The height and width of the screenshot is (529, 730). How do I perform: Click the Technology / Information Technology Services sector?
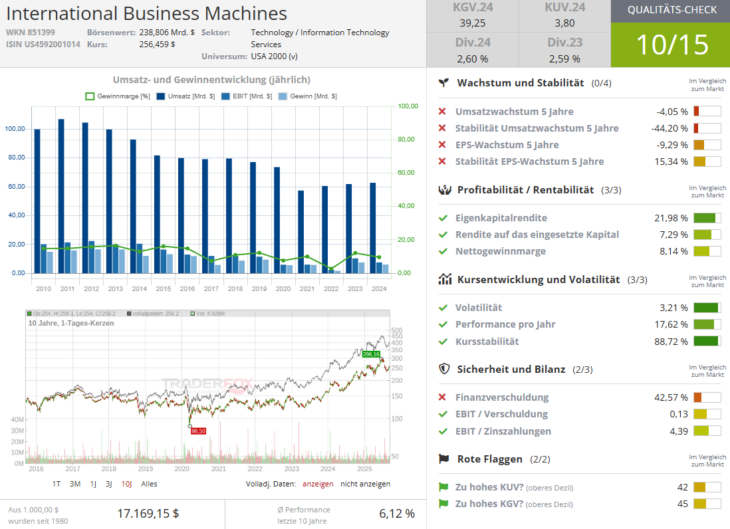(320, 38)
